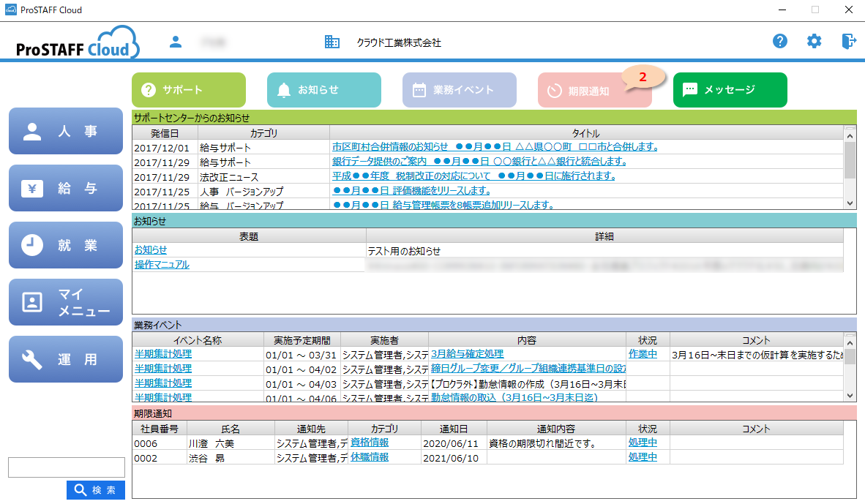Open the 給与 (Payroll) module icon
This screenshot has width=865, height=504.
[65, 188]
